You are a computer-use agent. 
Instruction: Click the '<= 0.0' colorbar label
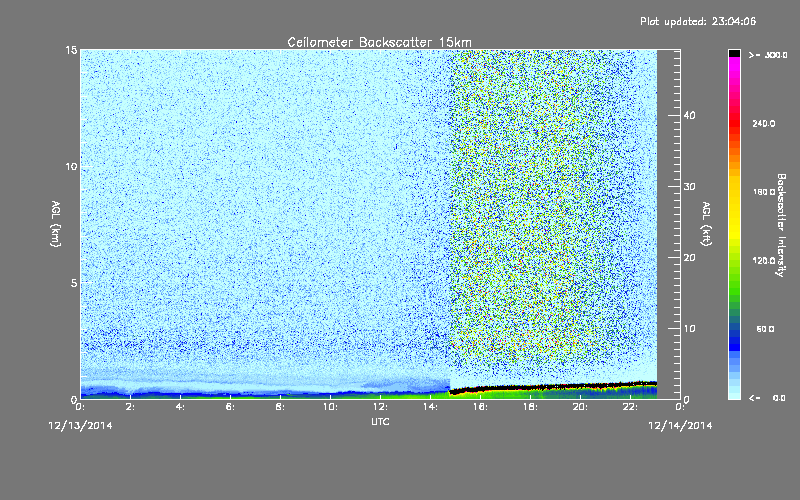(767, 398)
